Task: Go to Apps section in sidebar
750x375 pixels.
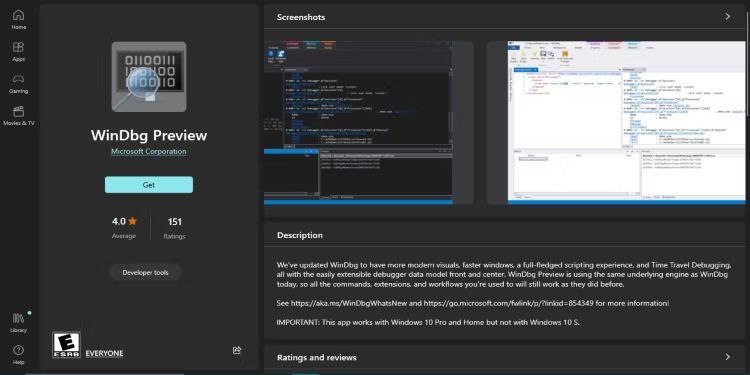Action: coord(19,47)
